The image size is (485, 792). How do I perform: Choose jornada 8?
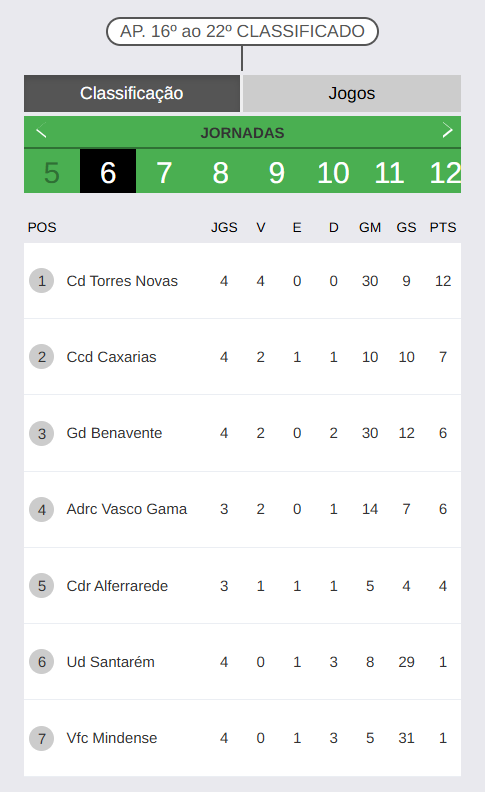220,172
